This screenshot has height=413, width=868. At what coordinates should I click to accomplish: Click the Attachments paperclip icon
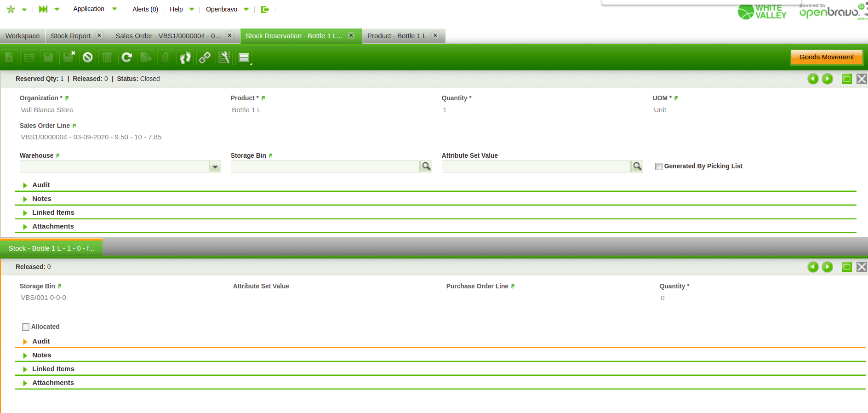click(x=166, y=57)
